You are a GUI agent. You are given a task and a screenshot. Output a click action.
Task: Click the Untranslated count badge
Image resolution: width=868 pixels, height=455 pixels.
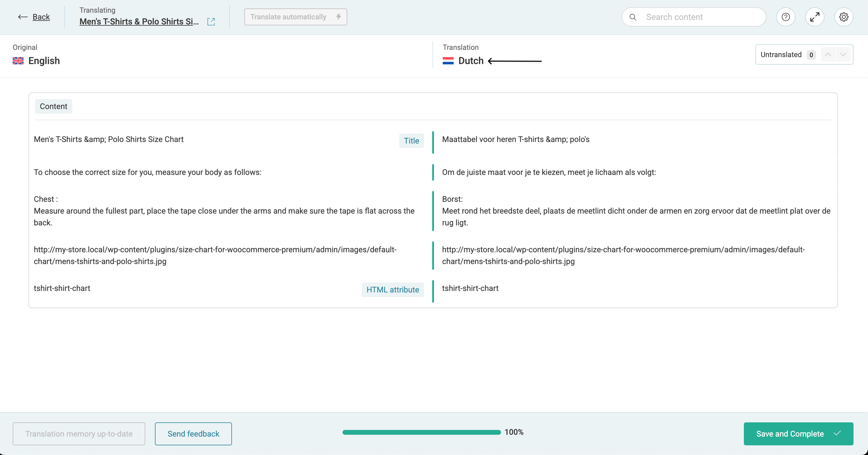(x=811, y=55)
